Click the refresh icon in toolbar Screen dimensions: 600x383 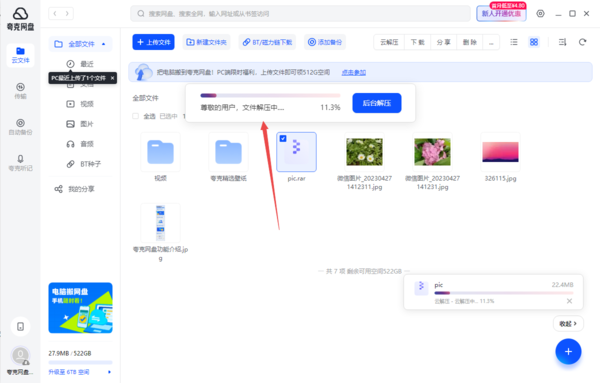coord(582,42)
